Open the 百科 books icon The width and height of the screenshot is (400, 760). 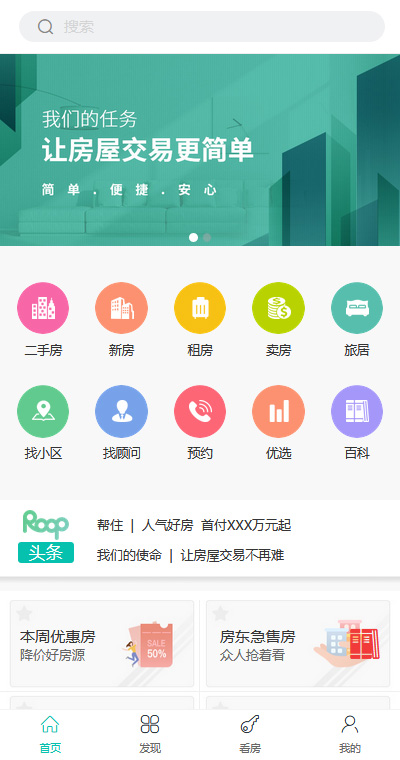357,411
